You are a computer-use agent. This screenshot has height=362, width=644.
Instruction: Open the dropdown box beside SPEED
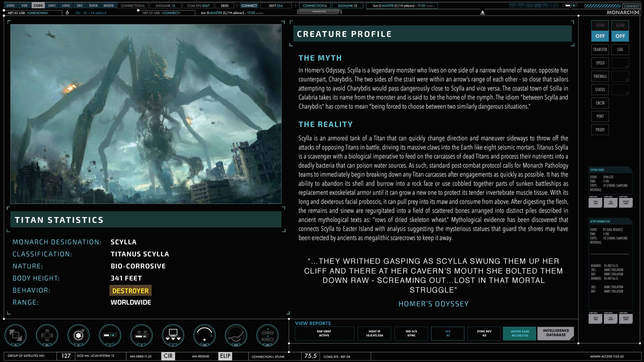[x=620, y=63]
